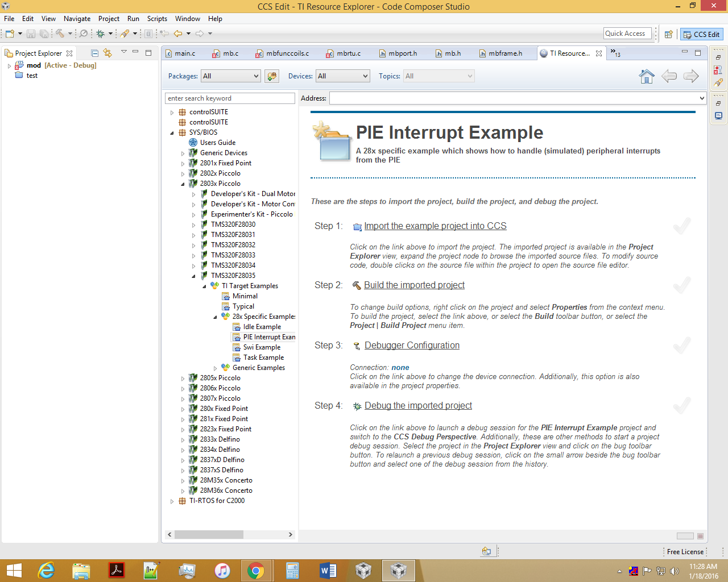The image size is (728, 582).
Task: Click the Save toolbar icon
Action: pos(31,34)
